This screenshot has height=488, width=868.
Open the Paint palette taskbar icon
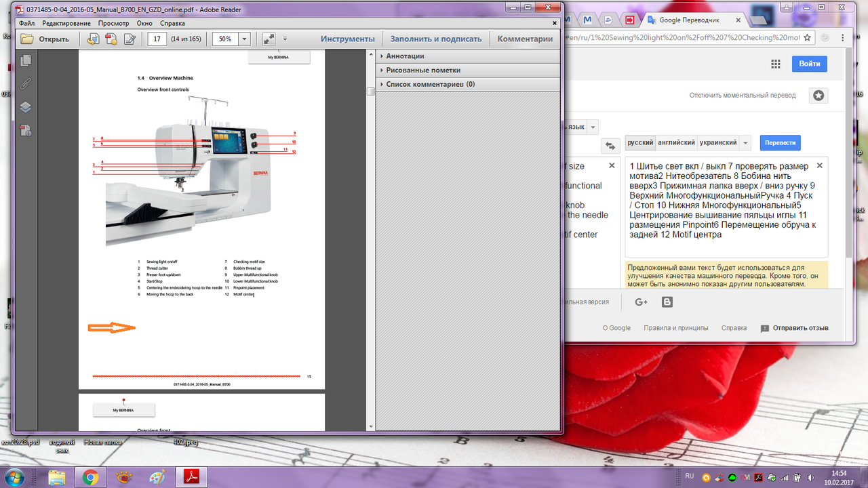click(156, 477)
